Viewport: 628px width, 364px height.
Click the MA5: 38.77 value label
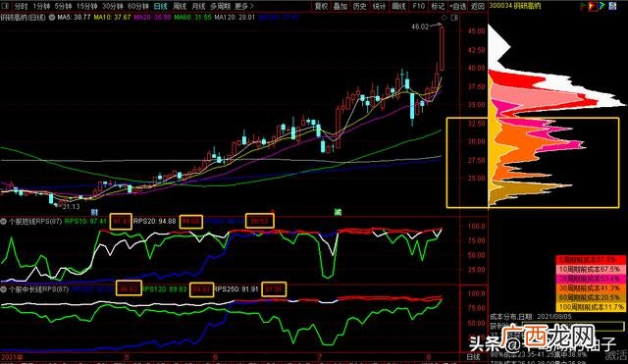[x=74, y=18]
